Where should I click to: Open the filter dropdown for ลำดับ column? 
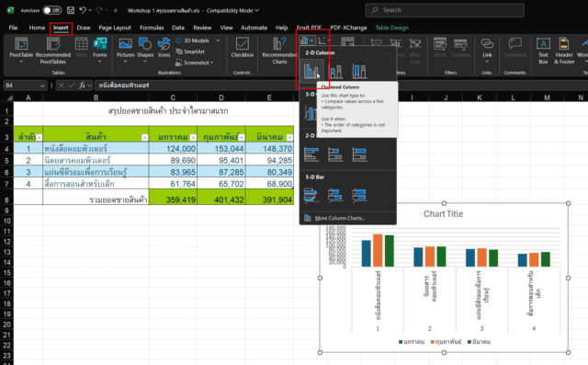click(x=39, y=138)
